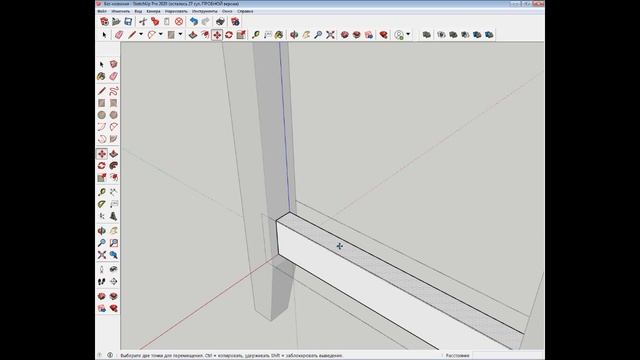Image resolution: width=640 pixels, height=360 pixels.
Task: Open the Изменить menu
Action: pos(120,11)
